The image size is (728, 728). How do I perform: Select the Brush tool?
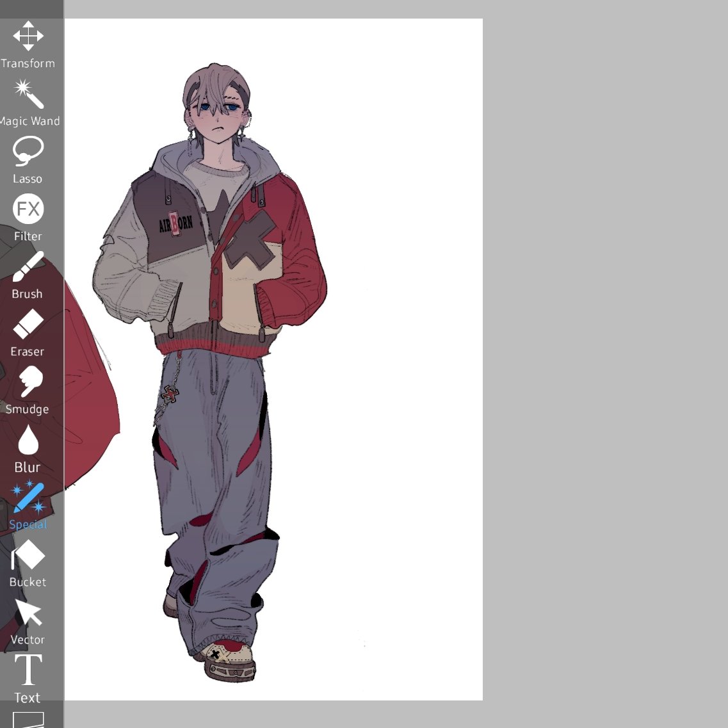(x=28, y=275)
